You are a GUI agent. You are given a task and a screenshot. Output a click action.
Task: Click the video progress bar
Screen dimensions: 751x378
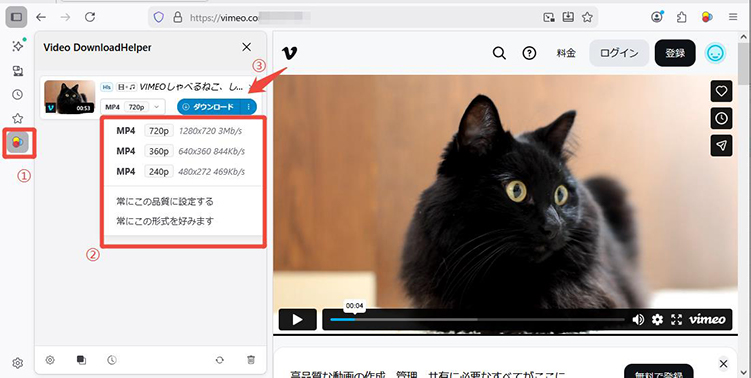(477, 320)
